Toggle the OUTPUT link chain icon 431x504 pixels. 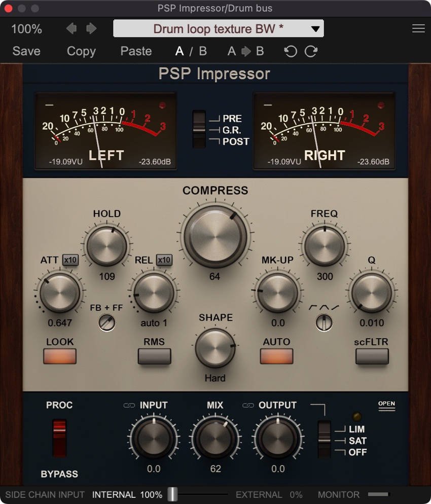click(x=248, y=405)
